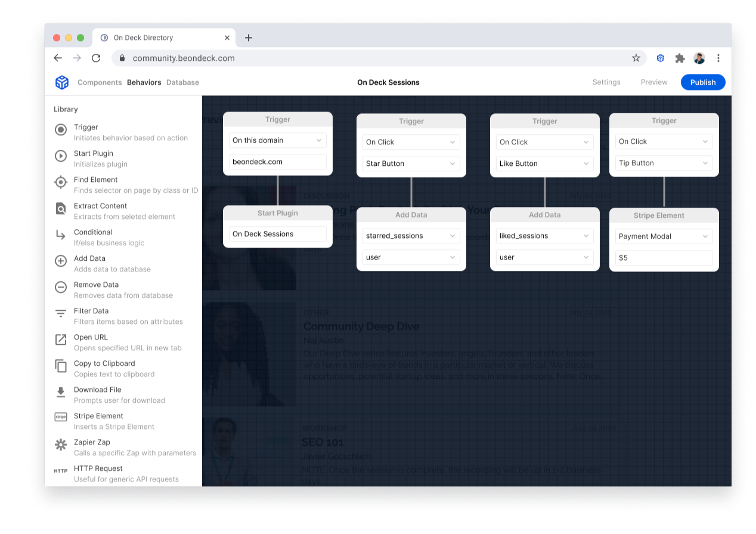Screen dimensions: 756x534
Task: Switch to the Database section
Action: pos(182,82)
